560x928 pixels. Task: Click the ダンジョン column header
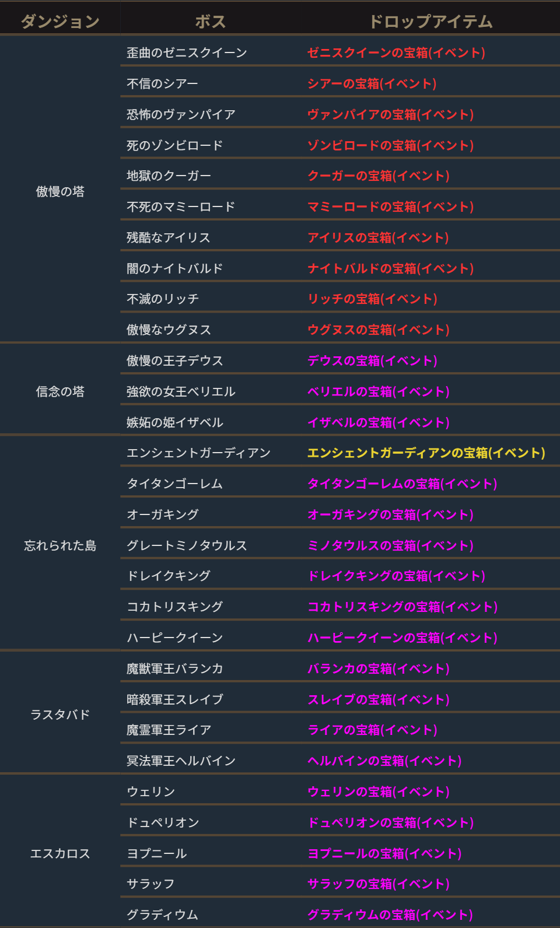[60, 22]
